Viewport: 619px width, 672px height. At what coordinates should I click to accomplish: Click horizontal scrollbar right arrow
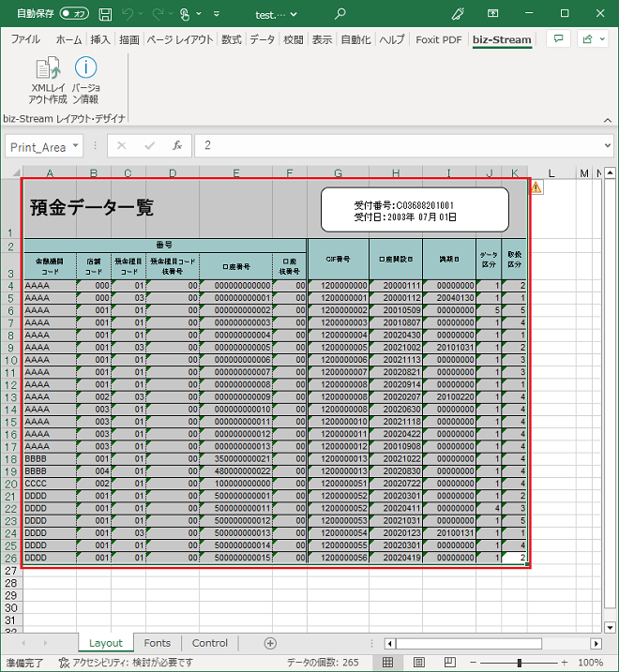pos(596,643)
